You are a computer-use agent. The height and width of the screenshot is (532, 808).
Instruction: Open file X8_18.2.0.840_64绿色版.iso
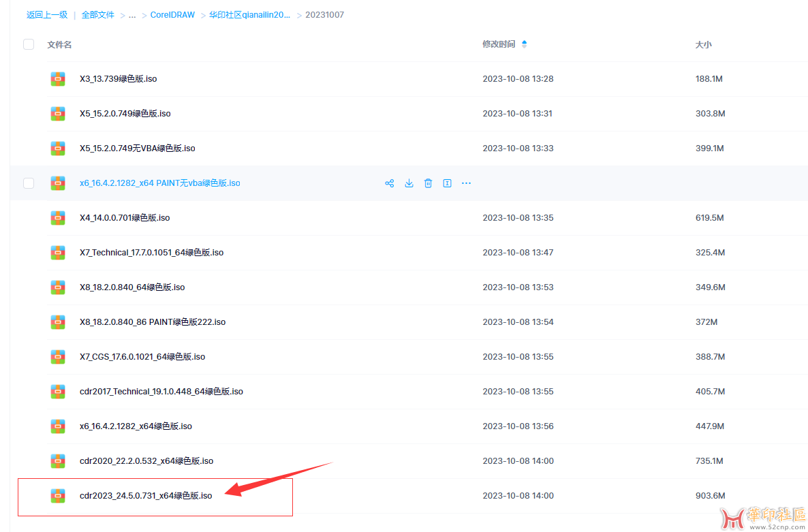pyautogui.click(x=132, y=287)
